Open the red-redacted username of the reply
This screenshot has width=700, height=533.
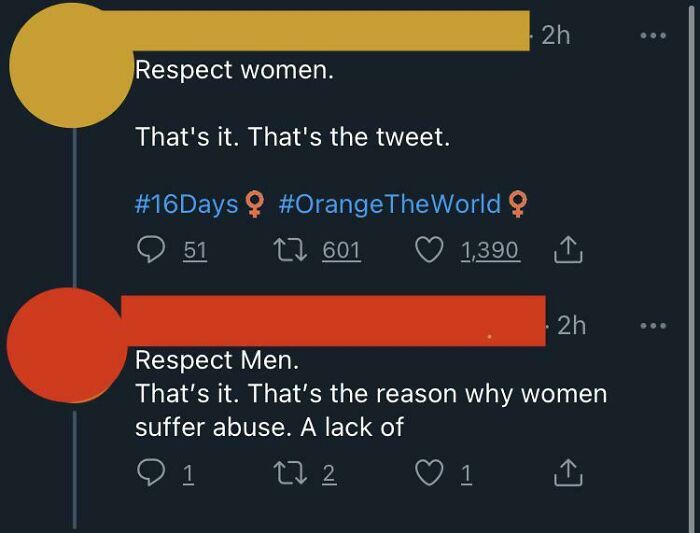[333, 321]
